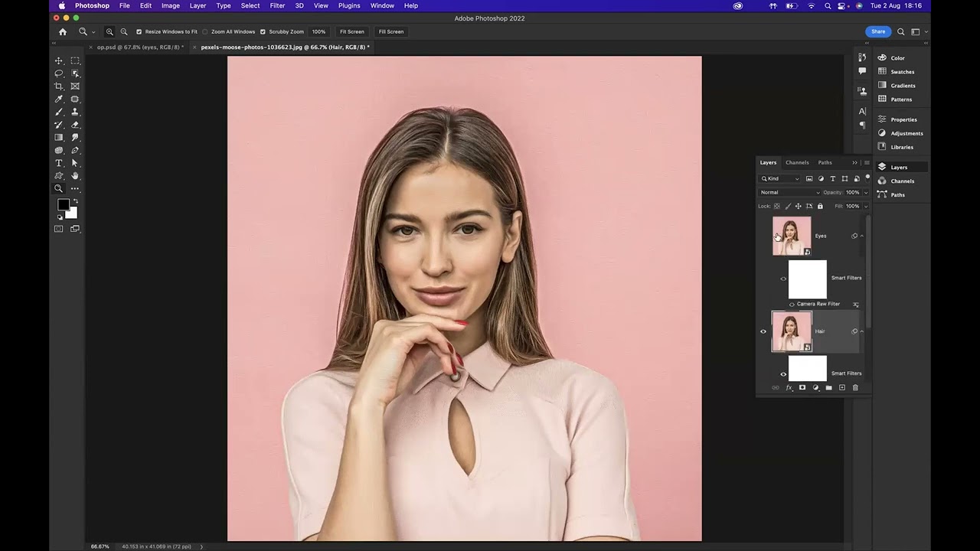Toggle Resize Windows to Fit checkbox

[x=139, y=31]
